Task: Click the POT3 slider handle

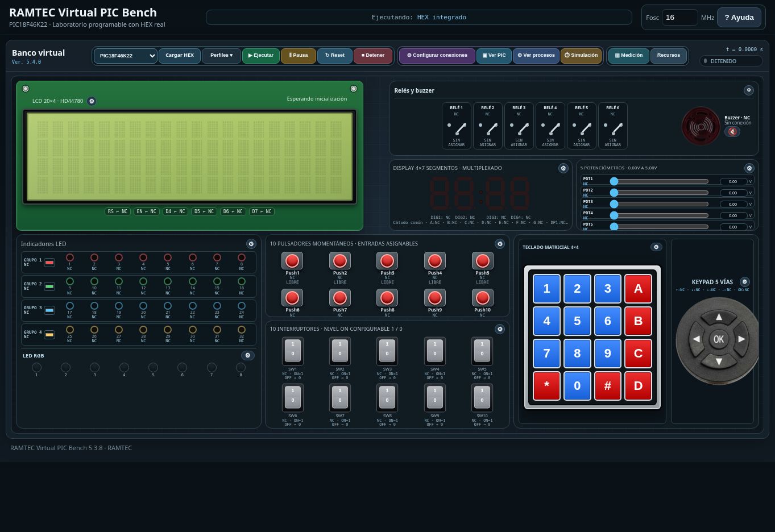Action: point(614,204)
